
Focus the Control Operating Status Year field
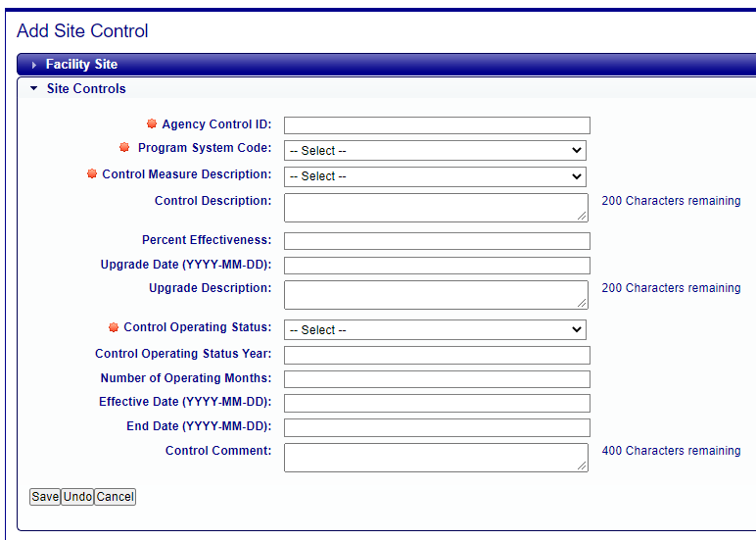(x=437, y=355)
